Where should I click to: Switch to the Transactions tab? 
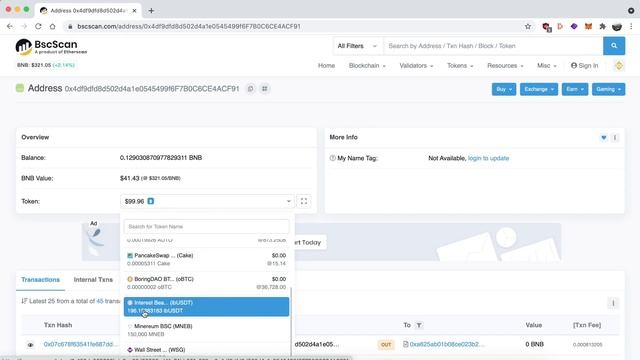coord(40,280)
